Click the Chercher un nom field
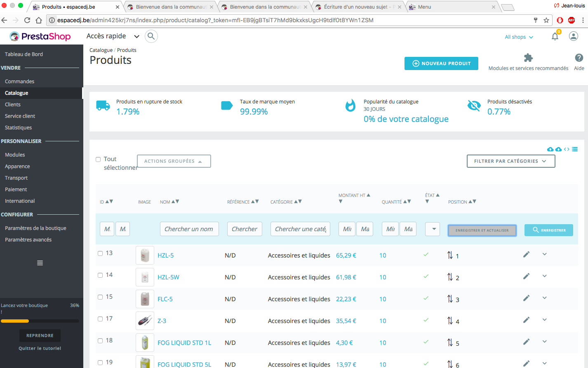 (189, 229)
